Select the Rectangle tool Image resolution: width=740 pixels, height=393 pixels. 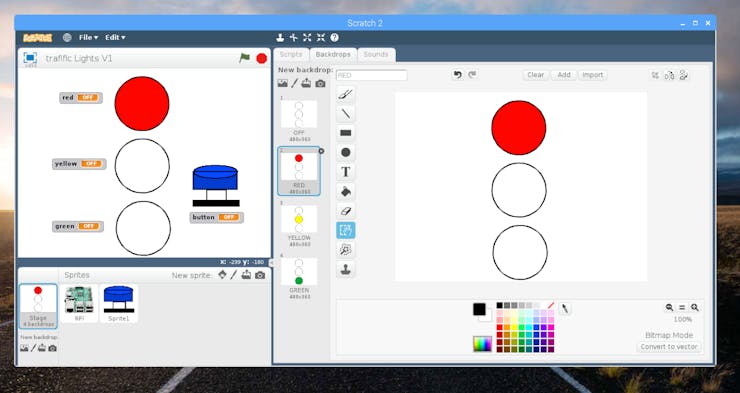(x=345, y=133)
